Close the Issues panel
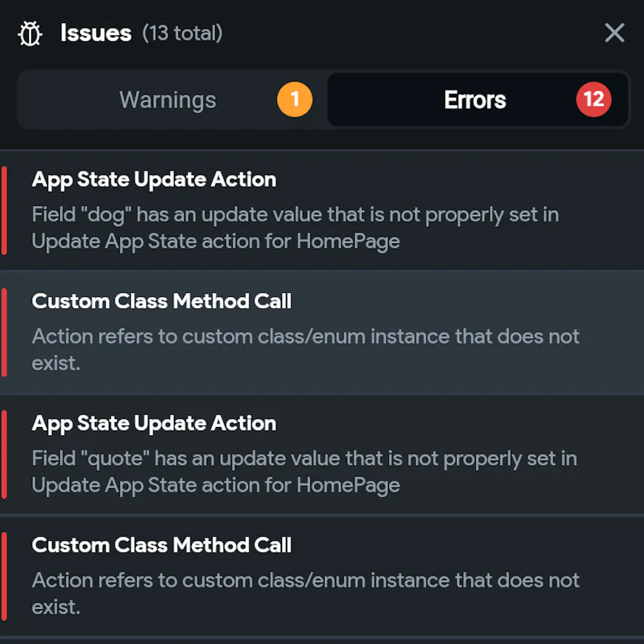 point(614,33)
